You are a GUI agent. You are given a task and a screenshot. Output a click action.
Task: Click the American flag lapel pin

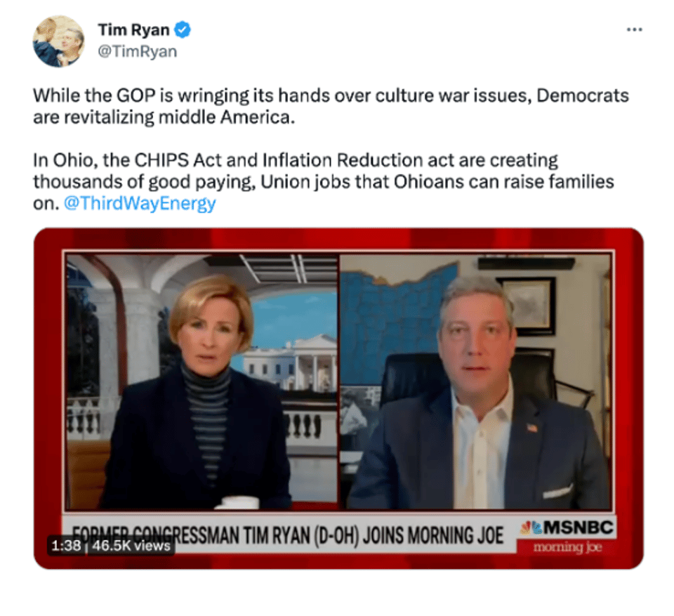(532, 428)
